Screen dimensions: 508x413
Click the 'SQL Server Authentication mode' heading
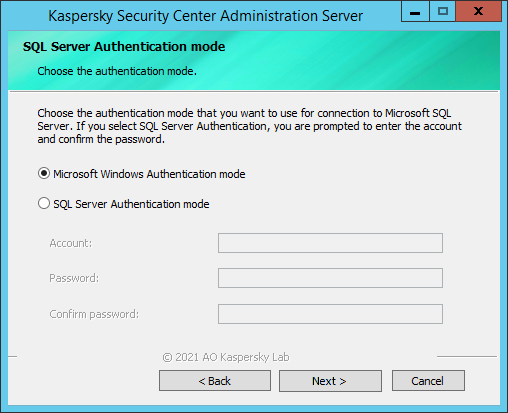coord(124,47)
